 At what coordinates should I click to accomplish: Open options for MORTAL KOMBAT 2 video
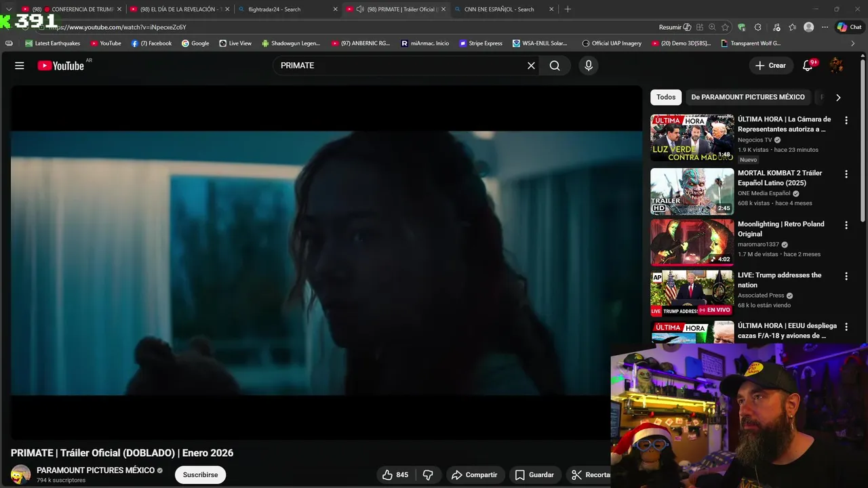(846, 174)
